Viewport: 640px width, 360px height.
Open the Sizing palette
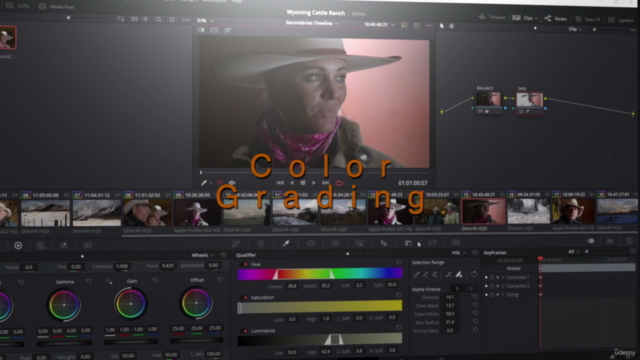[x=432, y=243]
